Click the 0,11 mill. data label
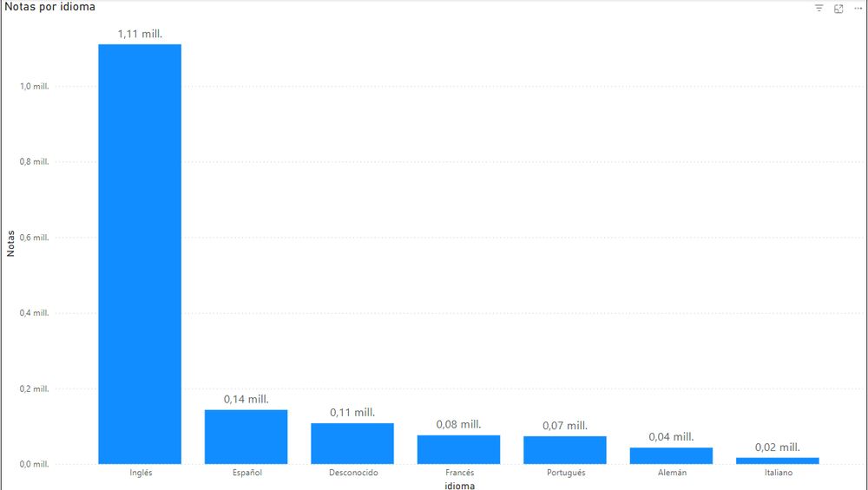 click(352, 413)
